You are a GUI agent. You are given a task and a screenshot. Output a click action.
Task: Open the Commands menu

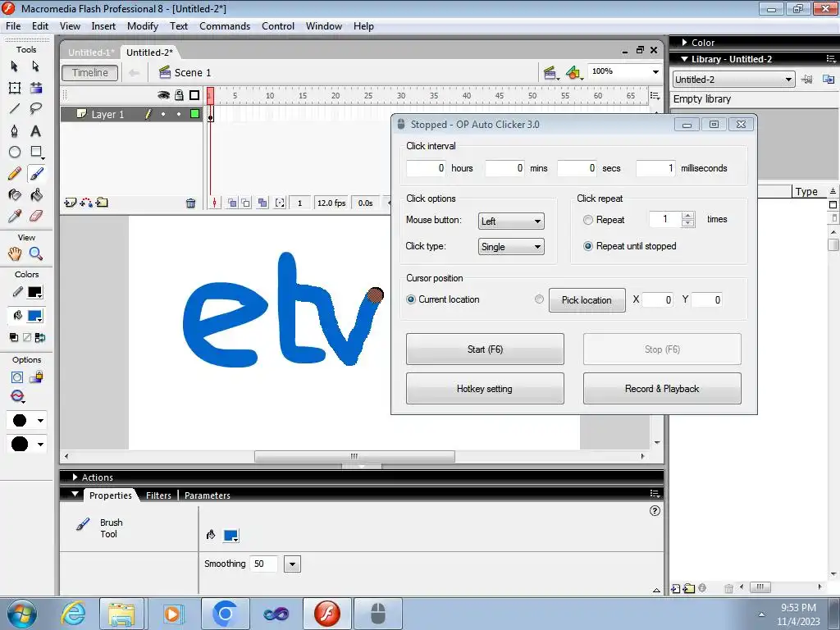pyautogui.click(x=225, y=26)
